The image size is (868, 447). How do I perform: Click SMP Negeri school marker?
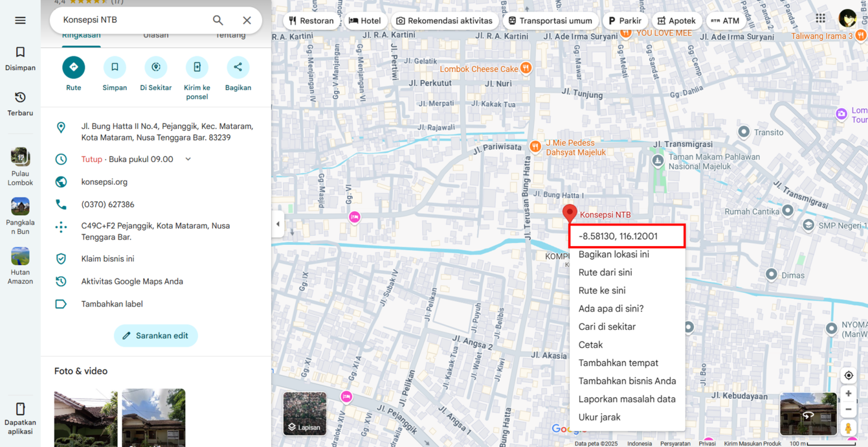808,225
